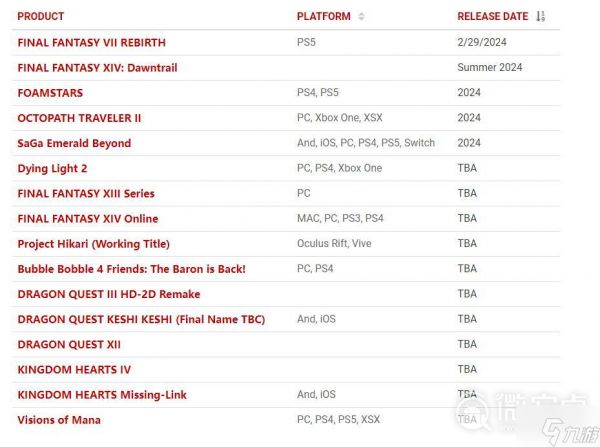Open the Dying Light 2 entry
600x447 pixels.
coord(52,168)
